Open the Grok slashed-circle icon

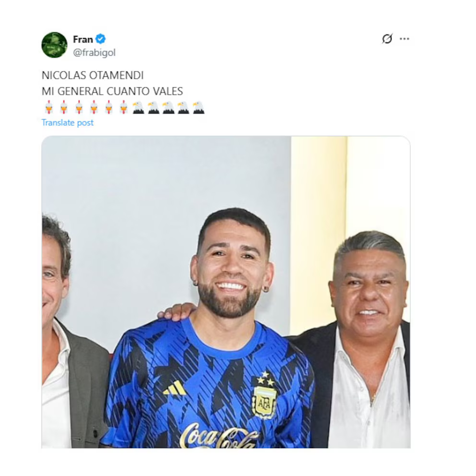(387, 39)
